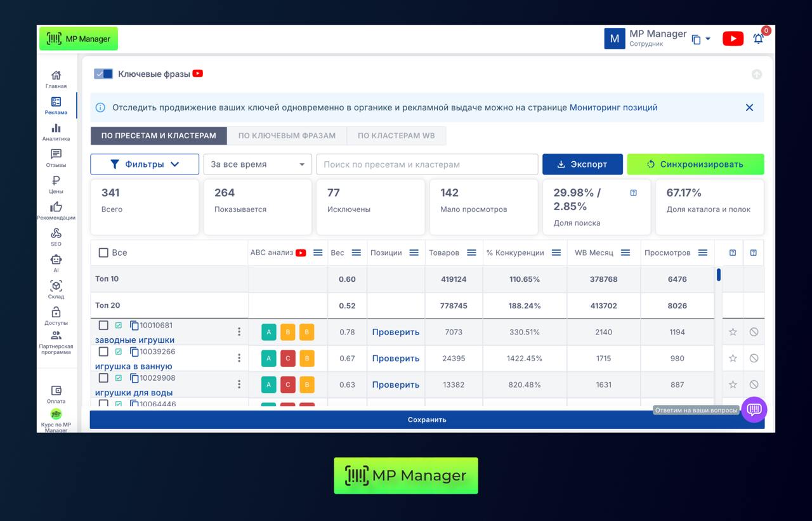Expand the Фильтры dropdown
This screenshot has height=521, width=812.
coord(145,164)
